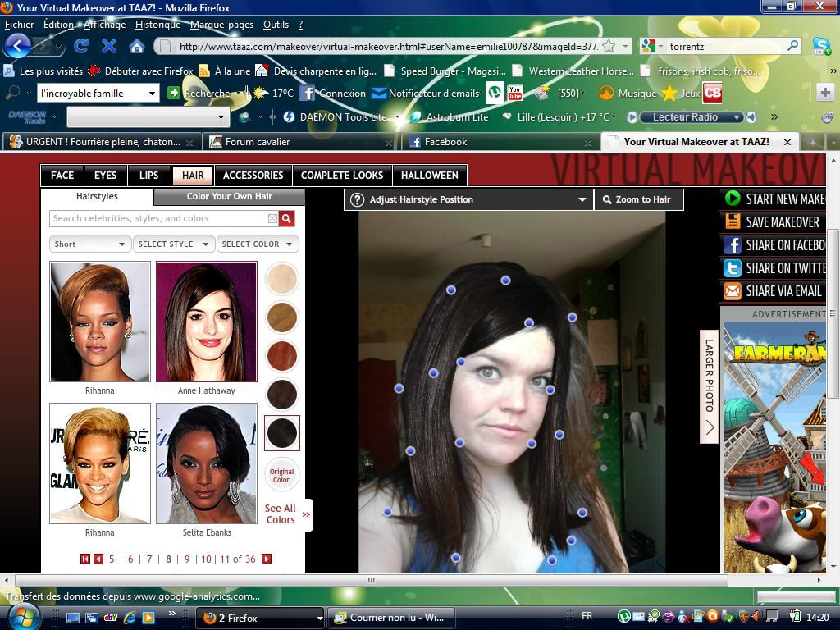
Task: Click the red hairstyle search magnifier button
Action: click(286, 218)
